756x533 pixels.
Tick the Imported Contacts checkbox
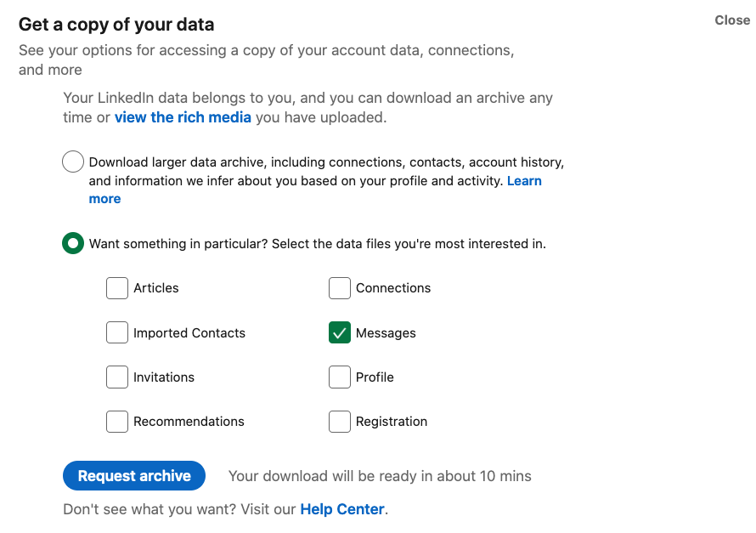click(117, 333)
